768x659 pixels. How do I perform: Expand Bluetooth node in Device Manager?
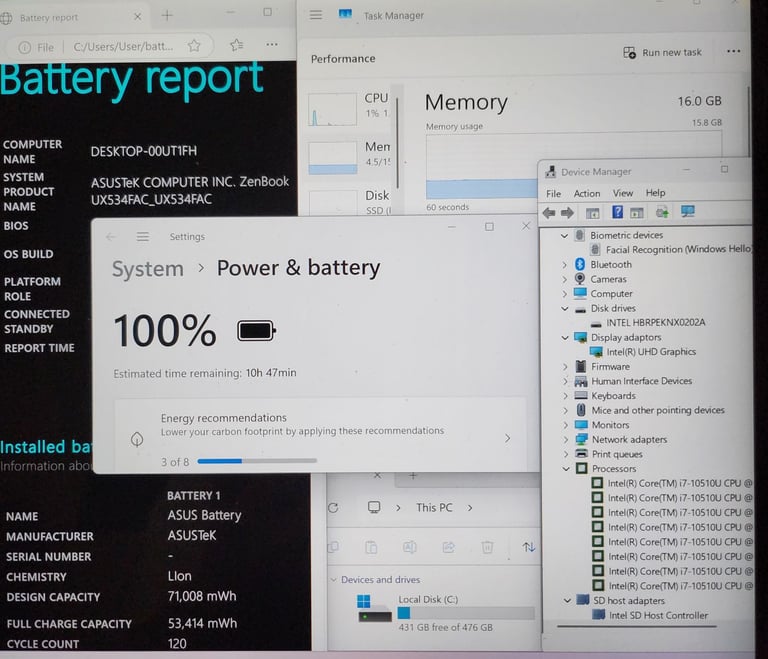coord(564,265)
